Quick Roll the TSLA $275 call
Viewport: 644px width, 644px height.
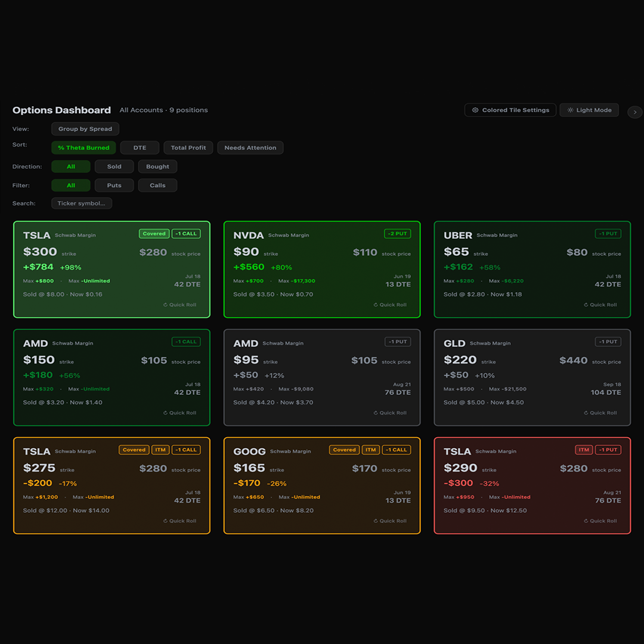tap(180, 521)
